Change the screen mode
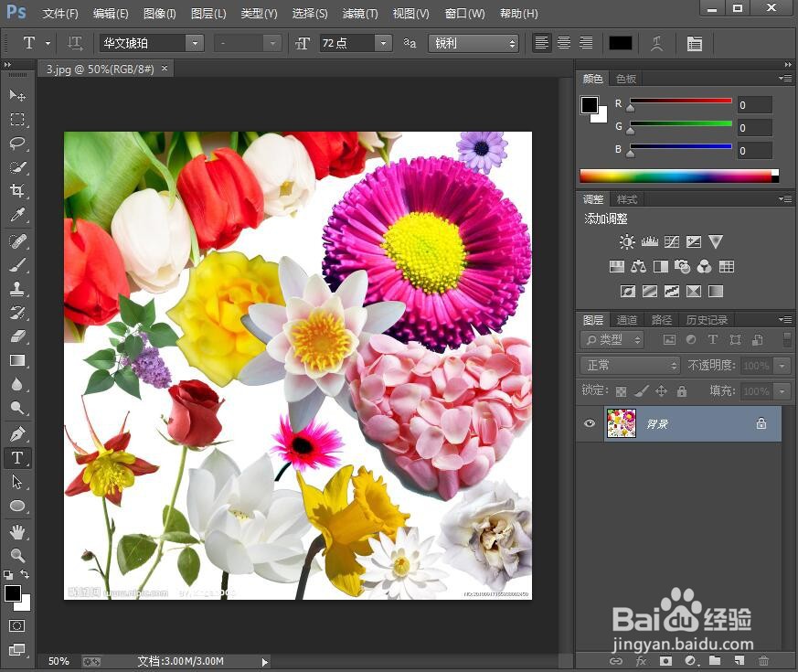The image size is (798, 672). [16, 649]
